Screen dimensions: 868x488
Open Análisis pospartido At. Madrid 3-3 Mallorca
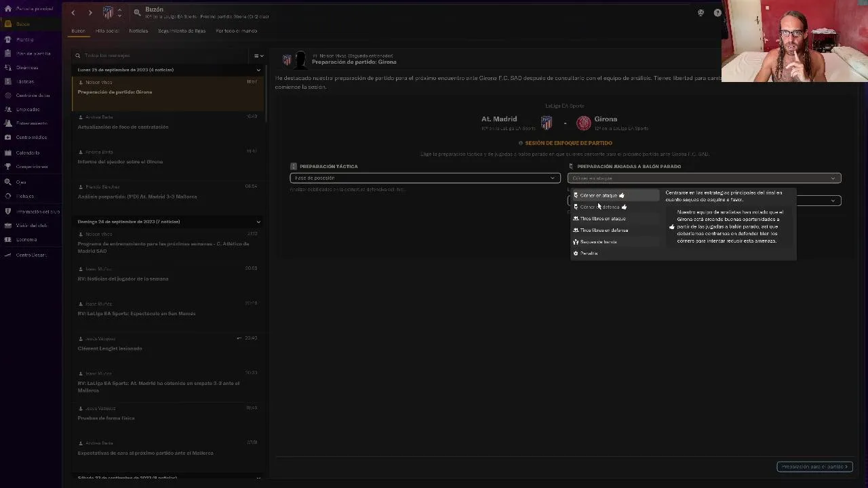tap(167, 197)
